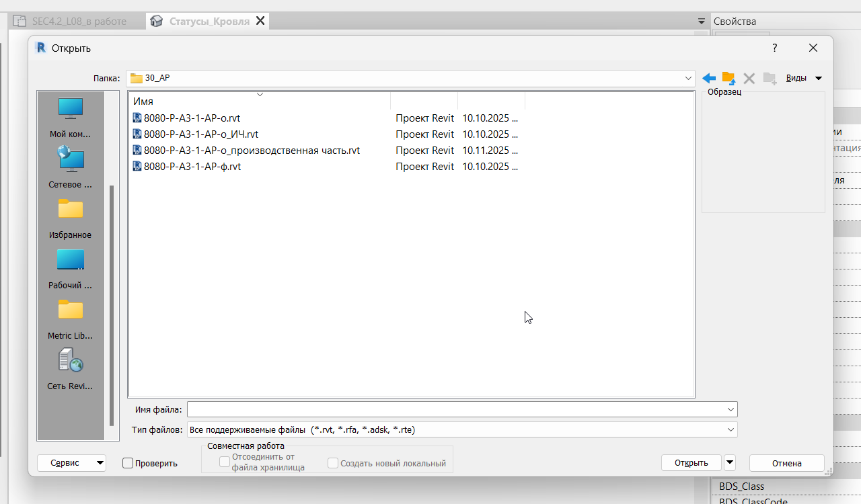Click date 10.11.2025 of производственная часть file

(x=489, y=151)
